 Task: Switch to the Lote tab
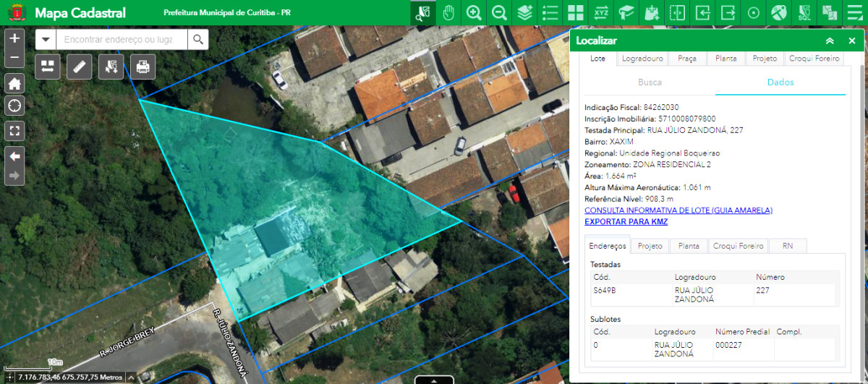pyautogui.click(x=598, y=59)
